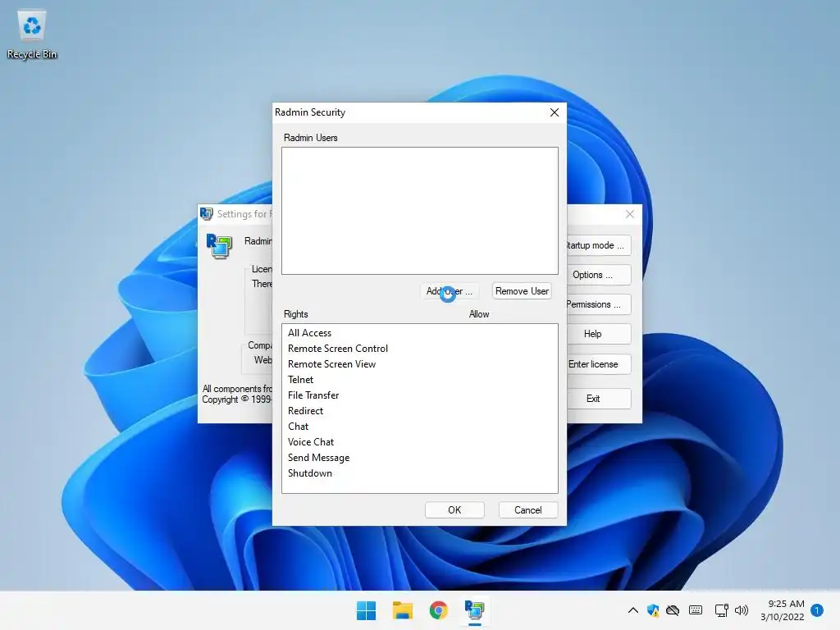Close the Radmin Security dialog
Viewport: 840px width, 630px height.
click(x=555, y=112)
